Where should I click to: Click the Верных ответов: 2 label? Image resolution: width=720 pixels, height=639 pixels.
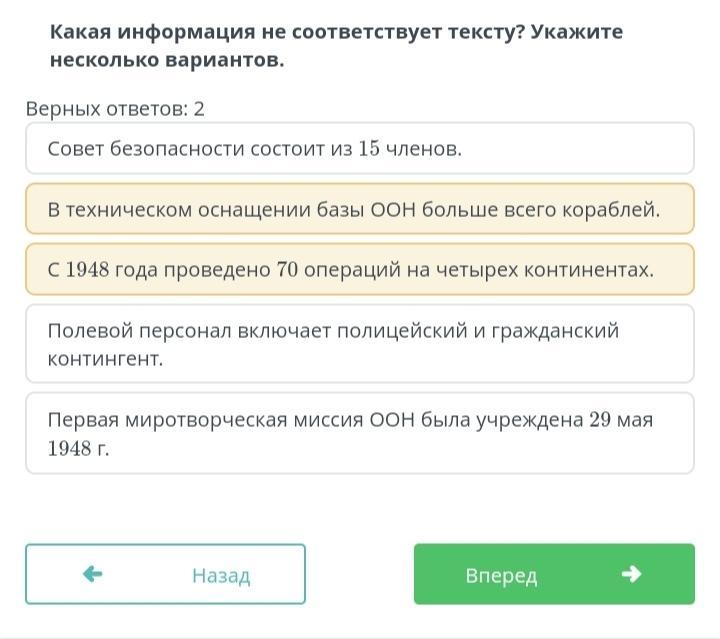click(x=115, y=108)
